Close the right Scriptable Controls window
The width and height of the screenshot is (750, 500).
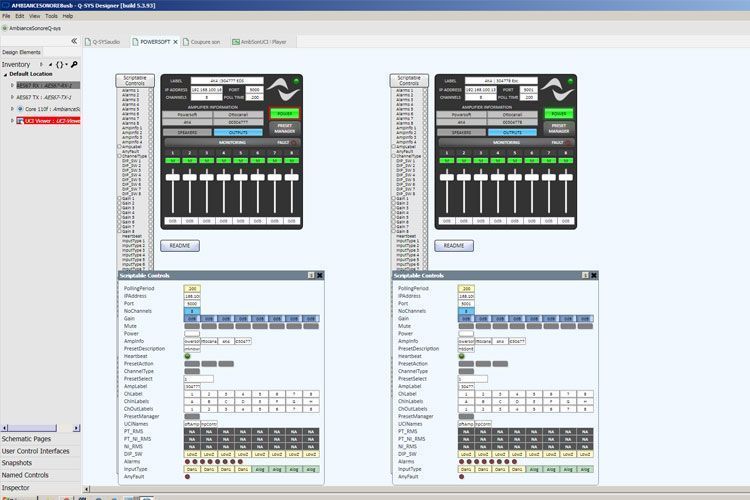594,276
